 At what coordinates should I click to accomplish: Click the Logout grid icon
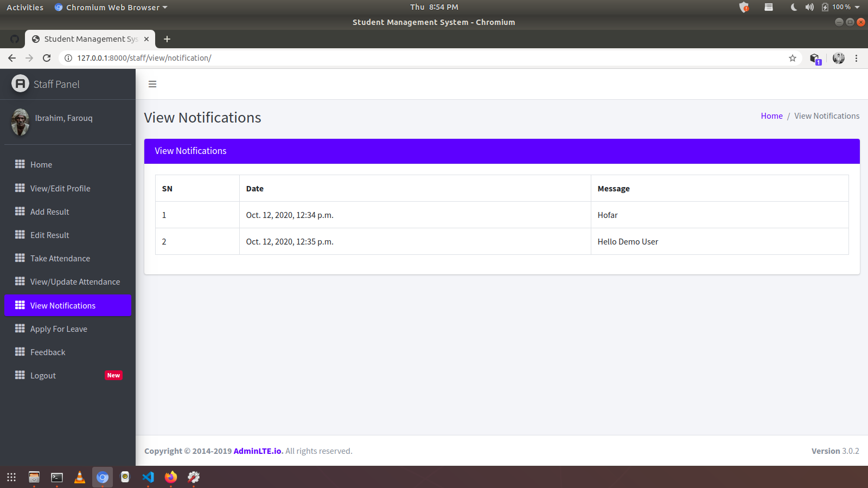[20, 375]
